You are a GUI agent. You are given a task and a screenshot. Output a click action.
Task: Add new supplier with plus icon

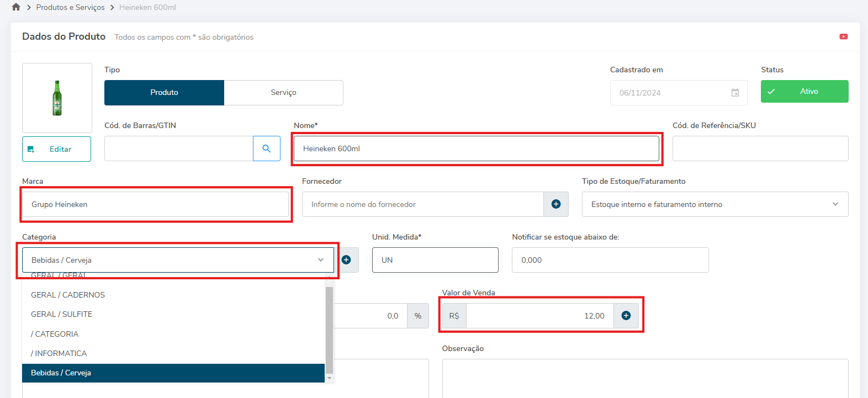point(556,204)
